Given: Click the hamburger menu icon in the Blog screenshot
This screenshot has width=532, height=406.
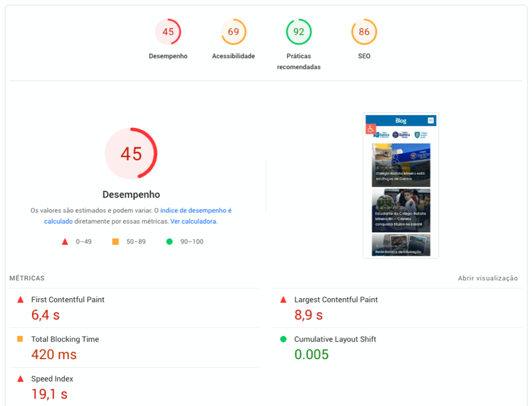Looking at the screenshot, I should 430,121.
